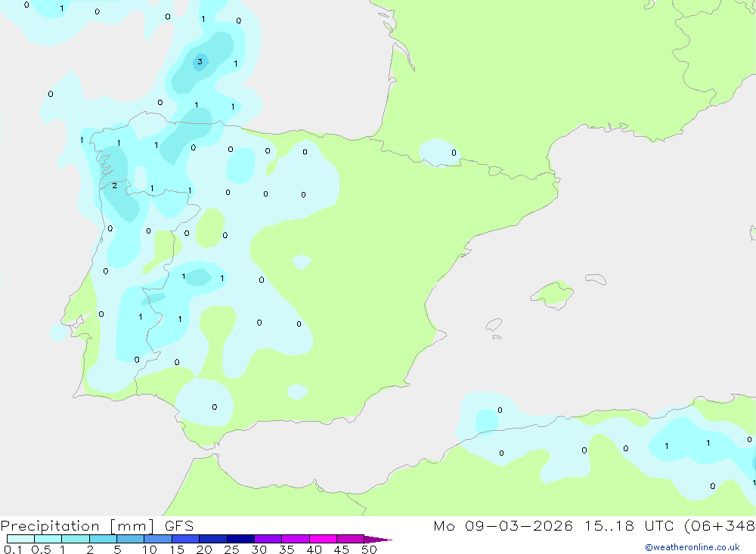This screenshot has height=554, width=756.
Task: Click the 'GFS' model label
Action: point(179,525)
